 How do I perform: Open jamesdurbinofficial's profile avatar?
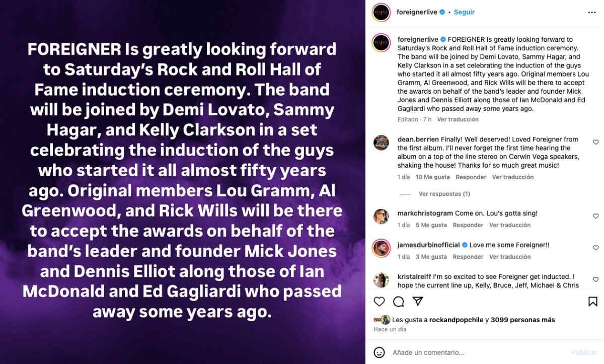tap(381, 248)
